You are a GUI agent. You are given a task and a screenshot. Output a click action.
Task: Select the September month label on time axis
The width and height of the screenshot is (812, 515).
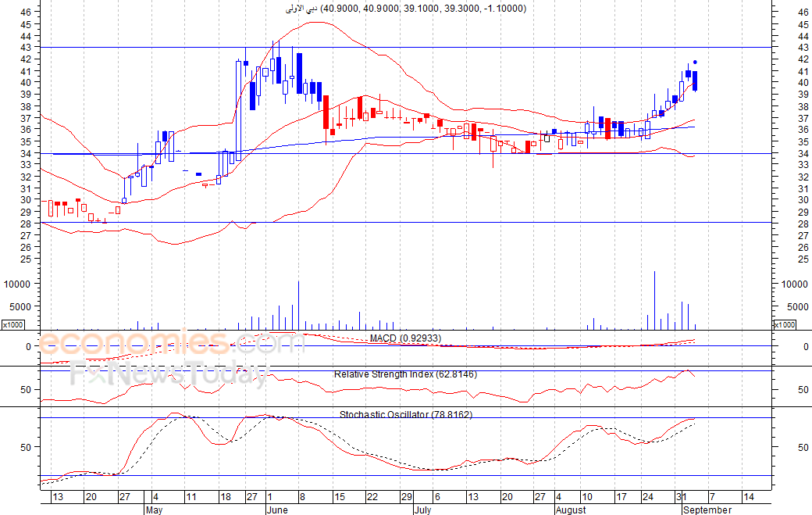(x=707, y=510)
